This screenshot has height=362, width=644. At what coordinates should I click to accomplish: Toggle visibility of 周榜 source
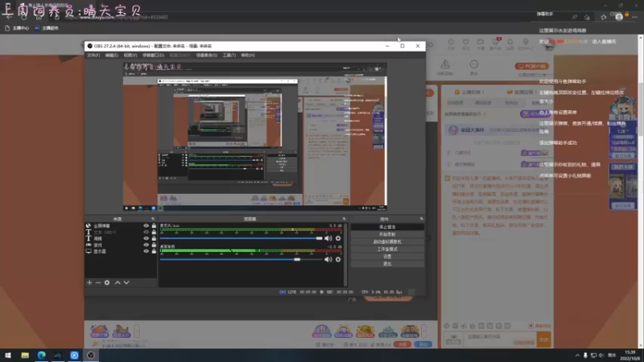[x=146, y=238]
